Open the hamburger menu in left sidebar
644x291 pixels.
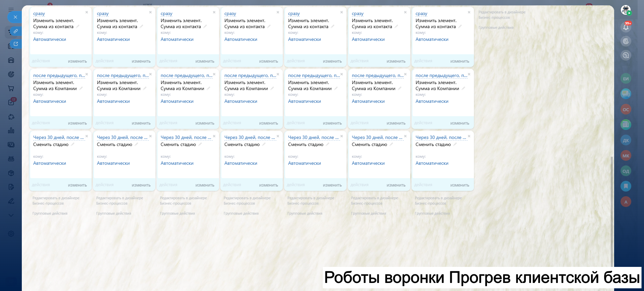click(11, 9)
